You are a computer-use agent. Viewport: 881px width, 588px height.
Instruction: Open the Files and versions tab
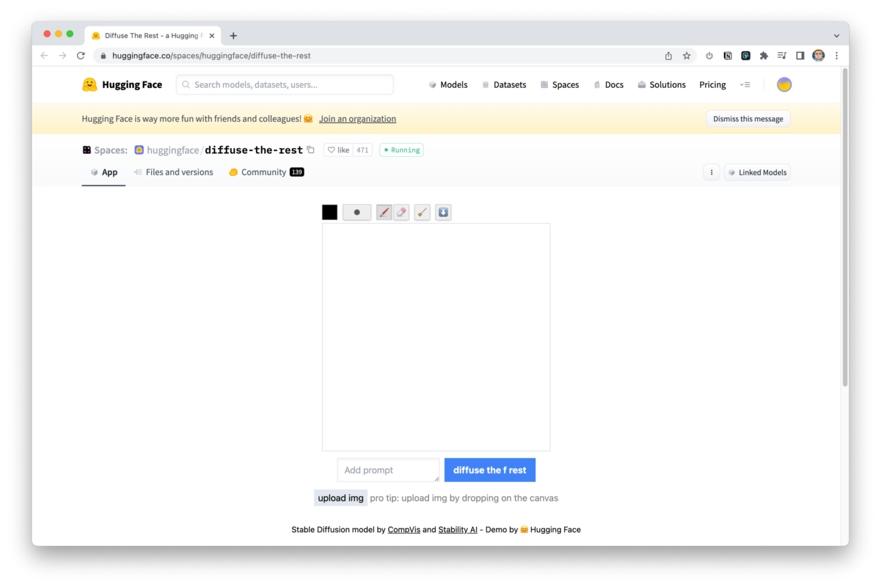pyautogui.click(x=173, y=172)
